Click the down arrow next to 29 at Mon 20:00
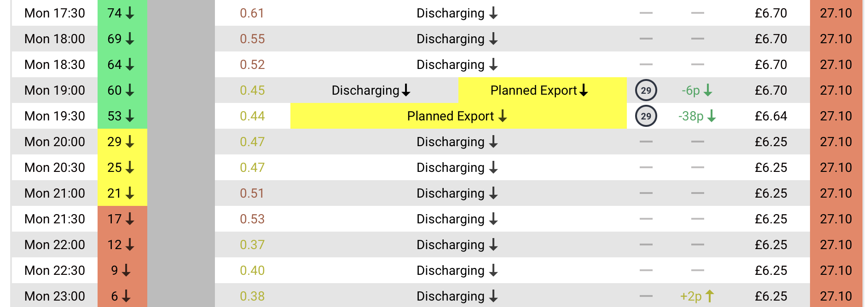 pyautogui.click(x=130, y=142)
